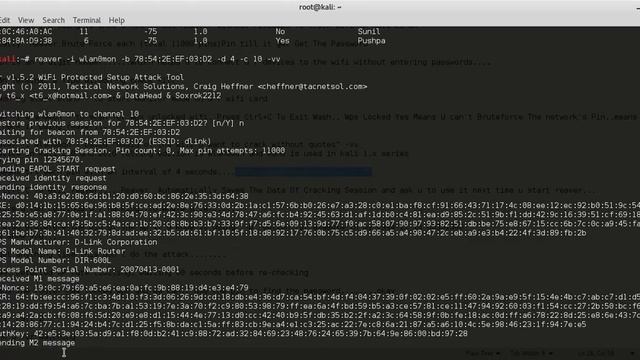Click the t6_x@hotmail.com email text

70,96
